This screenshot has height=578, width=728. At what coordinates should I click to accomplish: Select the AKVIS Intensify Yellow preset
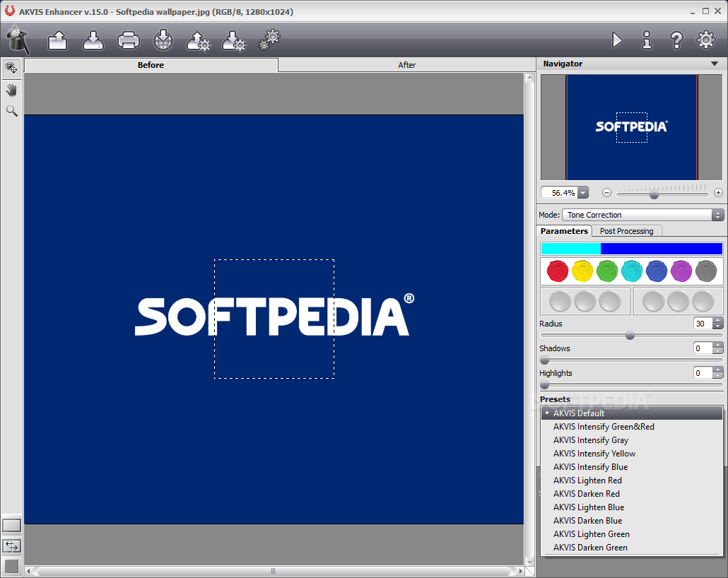coord(632,454)
